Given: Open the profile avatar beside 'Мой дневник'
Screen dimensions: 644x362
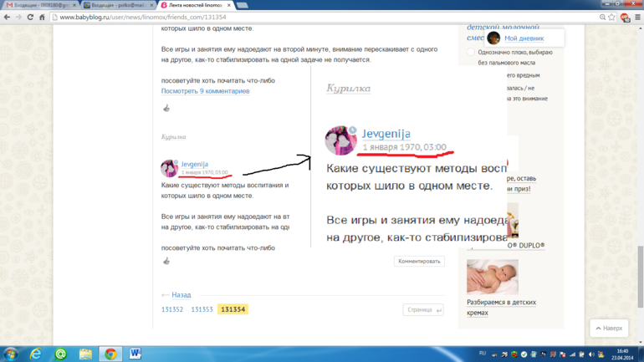Looking at the screenshot, I should (x=493, y=38).
